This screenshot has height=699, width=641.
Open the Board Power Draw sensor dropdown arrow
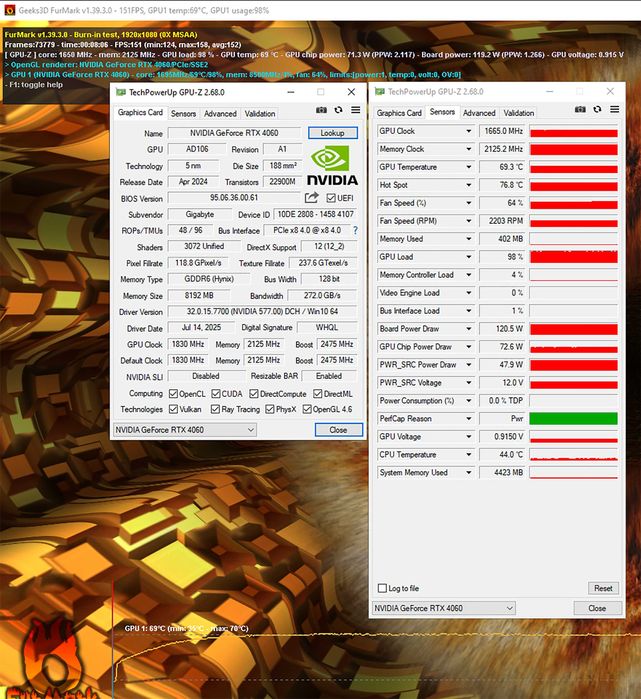coord(468,329)
